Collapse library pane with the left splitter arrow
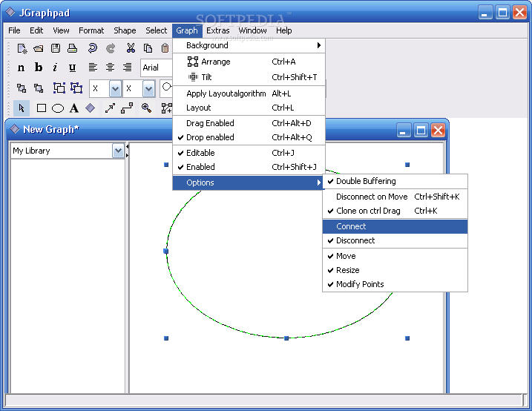 [127, 146]
